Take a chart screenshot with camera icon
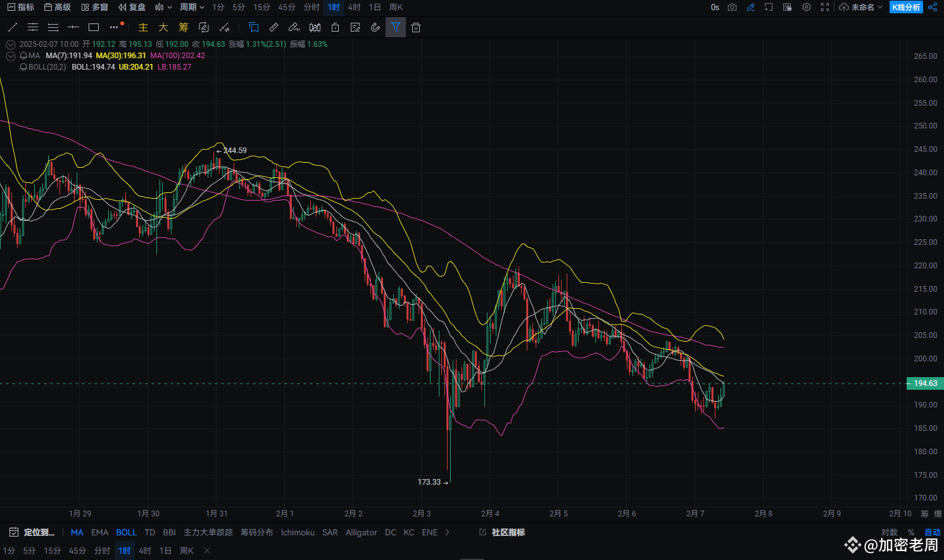Viewport: 944px width, 560px height. tap(733, 7)
